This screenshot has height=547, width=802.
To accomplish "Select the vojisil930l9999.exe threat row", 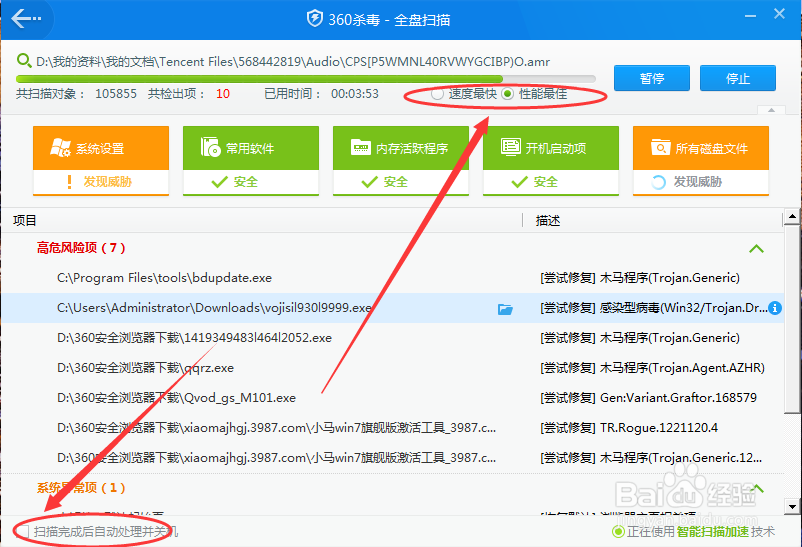I will [x=392, y=308].
